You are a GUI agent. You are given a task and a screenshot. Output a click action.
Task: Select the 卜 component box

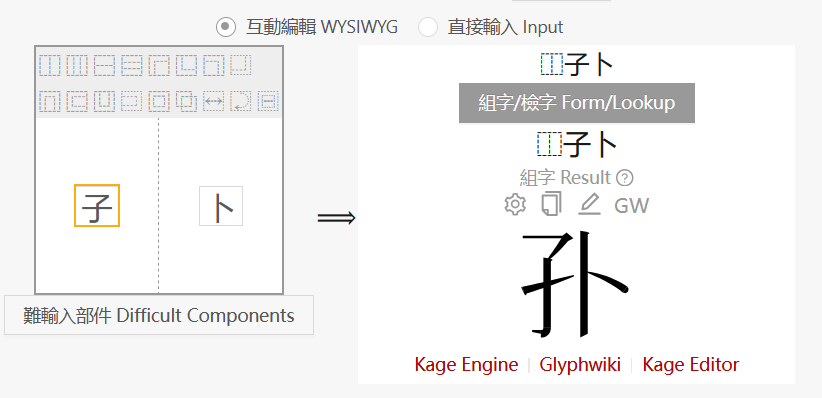tap(221, 206)
